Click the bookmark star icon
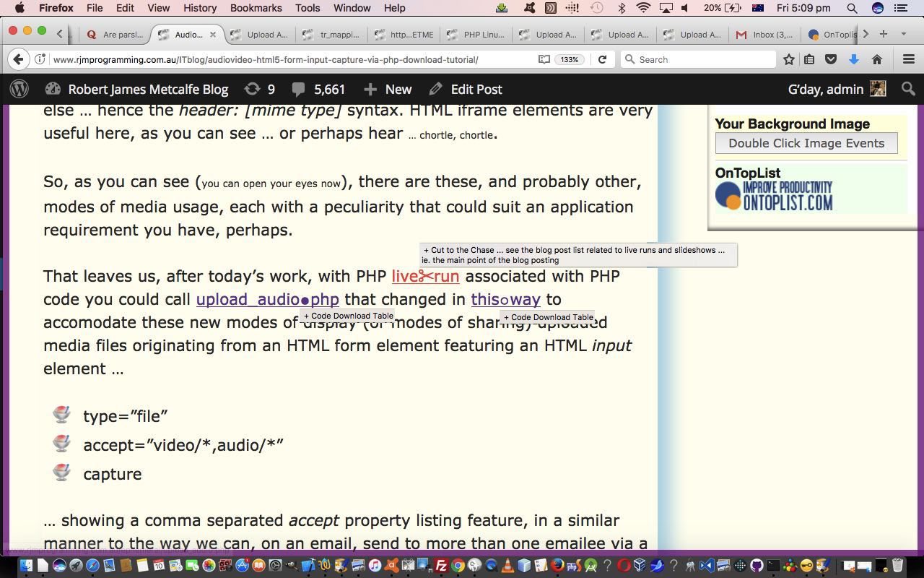Screen dimensions: 924x578 point(789,59)
